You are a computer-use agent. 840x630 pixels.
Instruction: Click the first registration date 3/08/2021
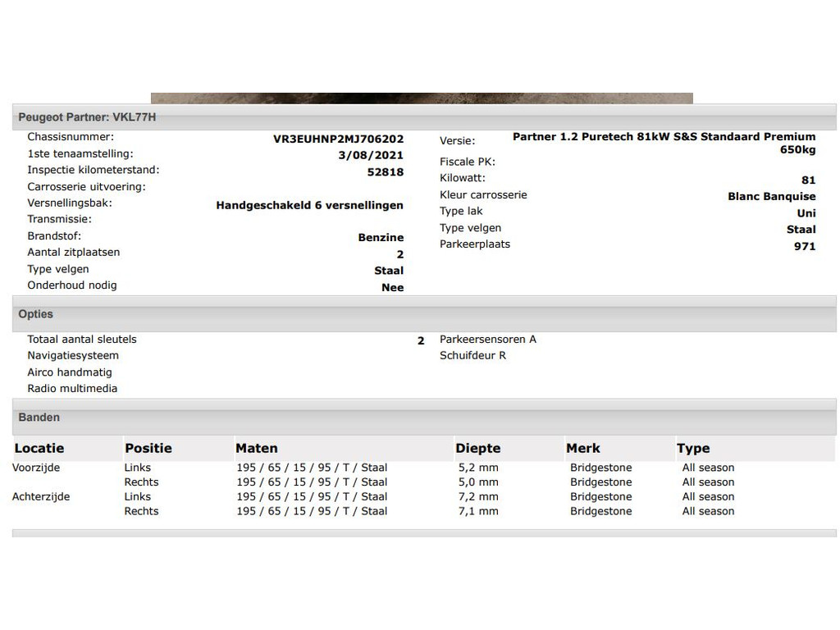[371, 155]
